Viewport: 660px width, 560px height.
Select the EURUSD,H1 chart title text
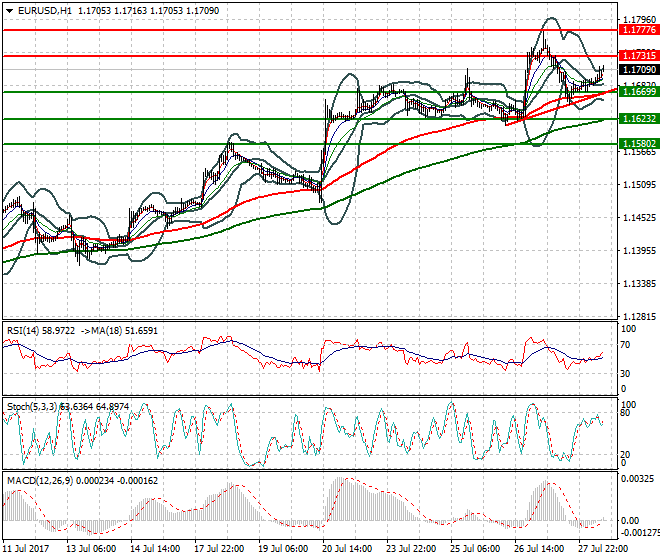[x=45, y=11]
